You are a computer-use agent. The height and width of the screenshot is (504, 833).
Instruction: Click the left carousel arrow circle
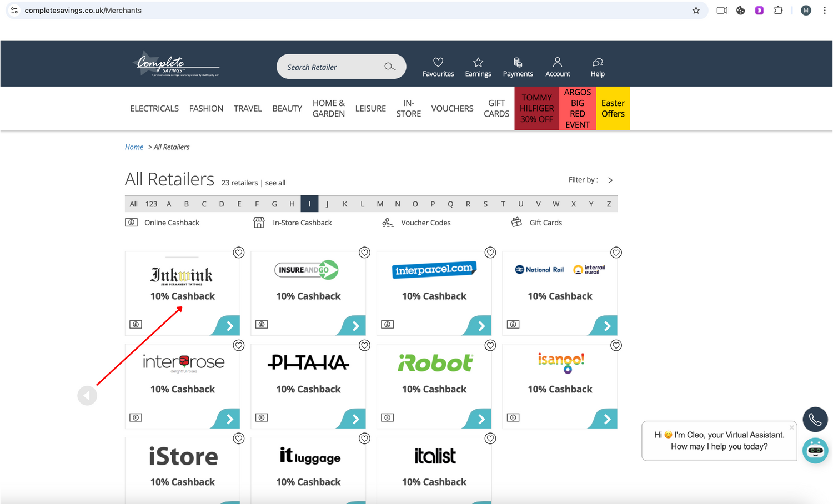(87, 396)
